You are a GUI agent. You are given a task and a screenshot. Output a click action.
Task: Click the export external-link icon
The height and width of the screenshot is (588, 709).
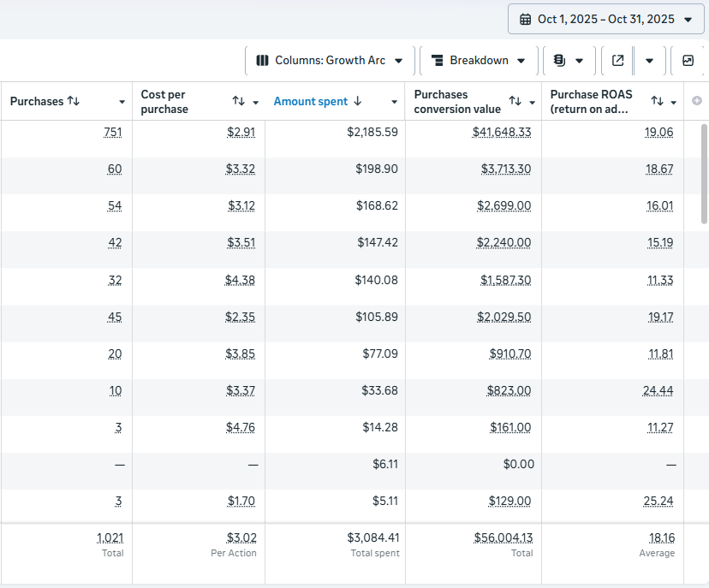tap(618, 61)
